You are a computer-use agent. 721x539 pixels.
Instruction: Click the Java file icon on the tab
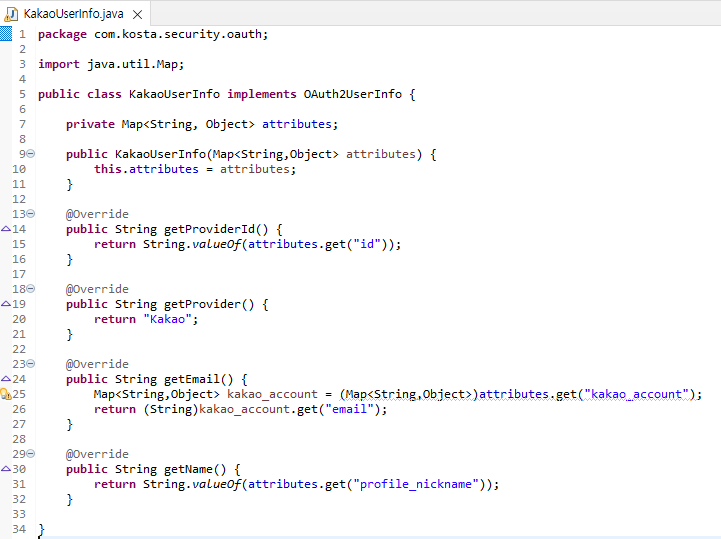click(x=11, y=15)
